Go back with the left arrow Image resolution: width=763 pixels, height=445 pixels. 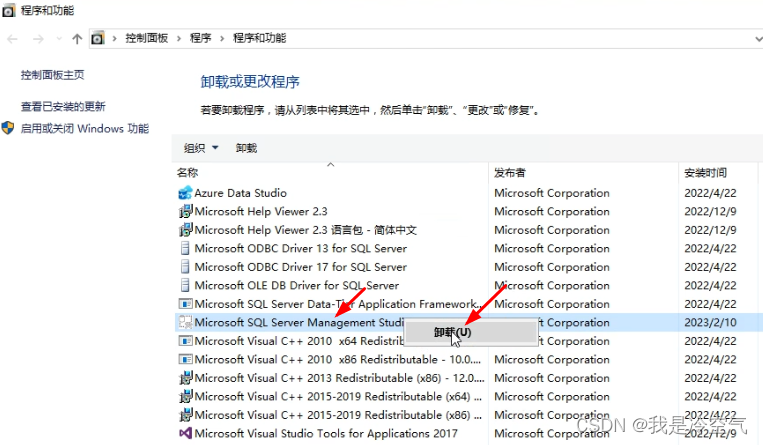12,38
